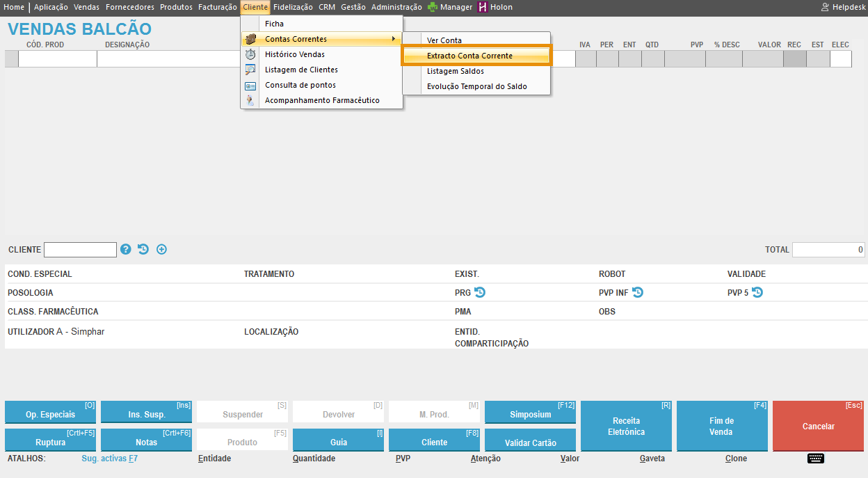Viewport: 868px width, 478px height.
Task: Click the Receita Eletrónica button
Action: click(626, 426)
